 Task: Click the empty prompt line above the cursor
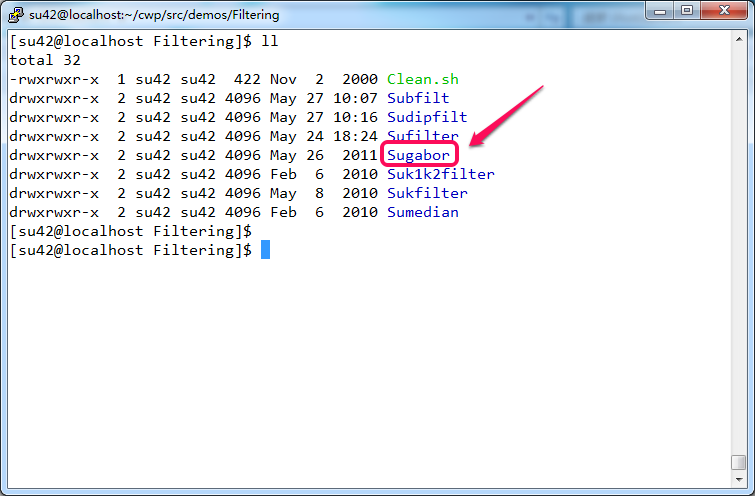coord(130,231)
